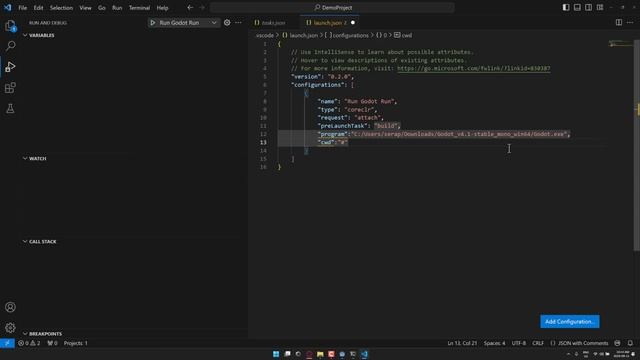Open launch.json via debug gear icon
Screen dimensions: 640x360
pos(227,23)
